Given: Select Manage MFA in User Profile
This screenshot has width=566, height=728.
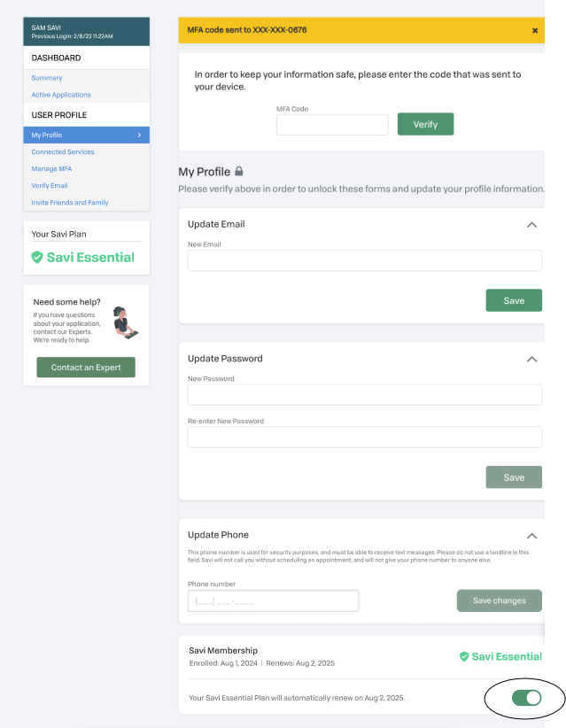Looking at the screenshot, I should [x=51, y=169].
